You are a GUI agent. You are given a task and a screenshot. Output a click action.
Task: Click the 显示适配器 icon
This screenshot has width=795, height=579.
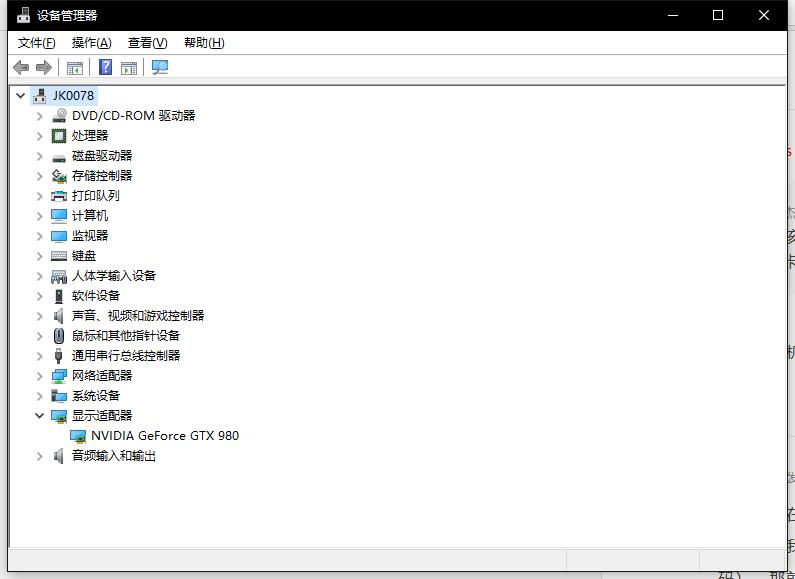click(59, 416)
